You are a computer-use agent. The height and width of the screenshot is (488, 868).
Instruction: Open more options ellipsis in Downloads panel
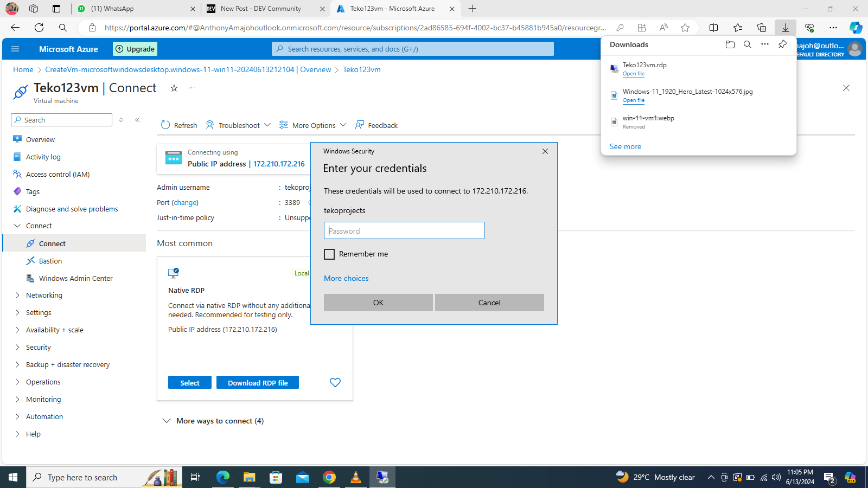coord(765,44)
